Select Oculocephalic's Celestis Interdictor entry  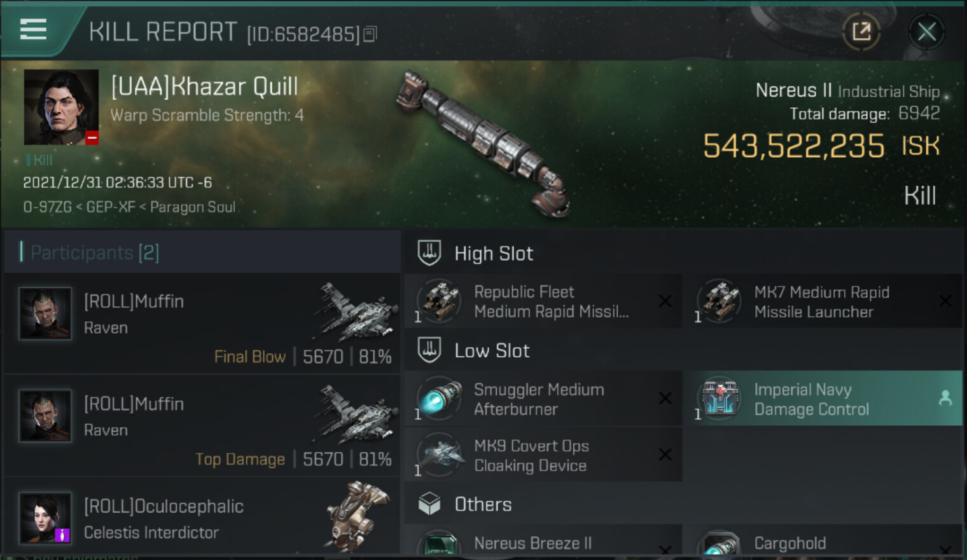[x=202, y=519]
